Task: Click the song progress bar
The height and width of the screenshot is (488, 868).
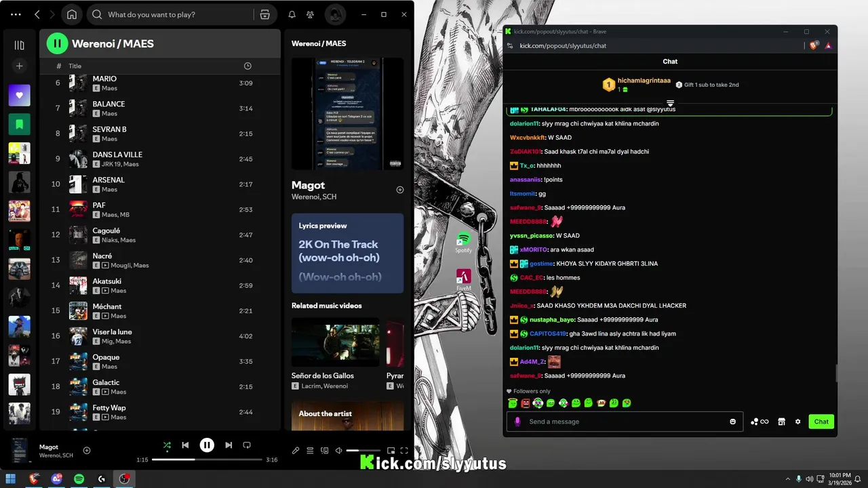Action: coord(207,460)
